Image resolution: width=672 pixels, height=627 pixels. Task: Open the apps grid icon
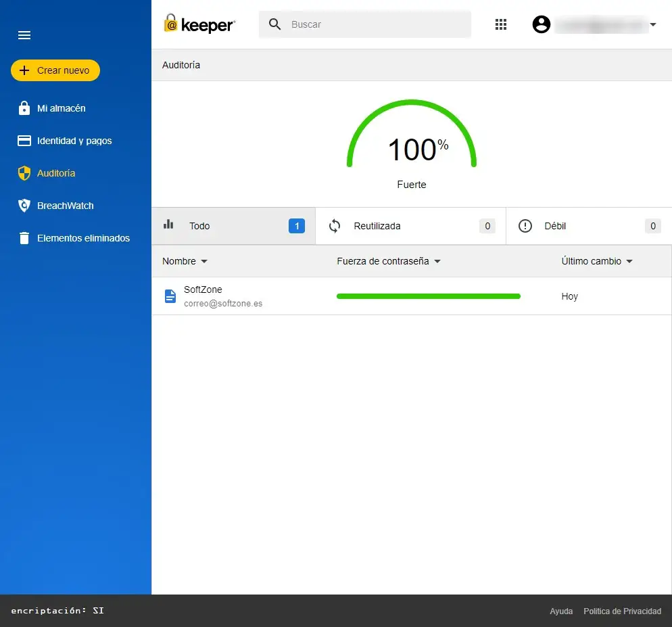click(501, 24)
